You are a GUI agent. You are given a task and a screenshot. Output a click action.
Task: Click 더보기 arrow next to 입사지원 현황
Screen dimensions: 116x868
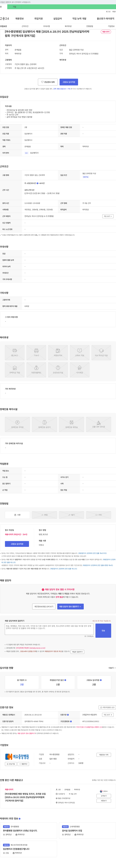112,668
